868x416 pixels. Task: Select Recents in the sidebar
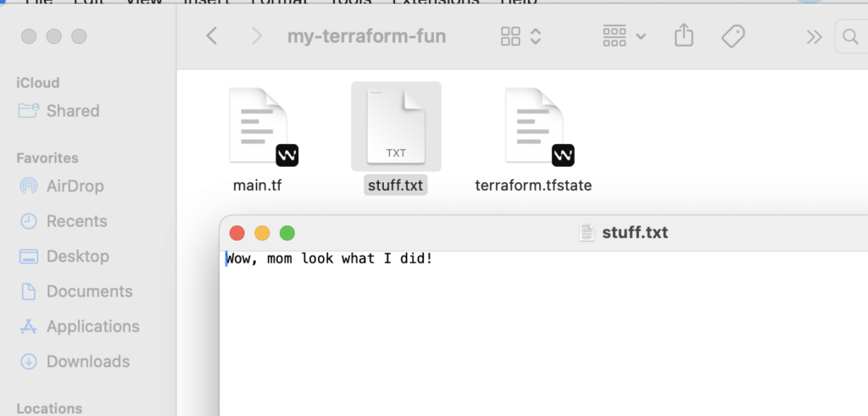[76, 221]
